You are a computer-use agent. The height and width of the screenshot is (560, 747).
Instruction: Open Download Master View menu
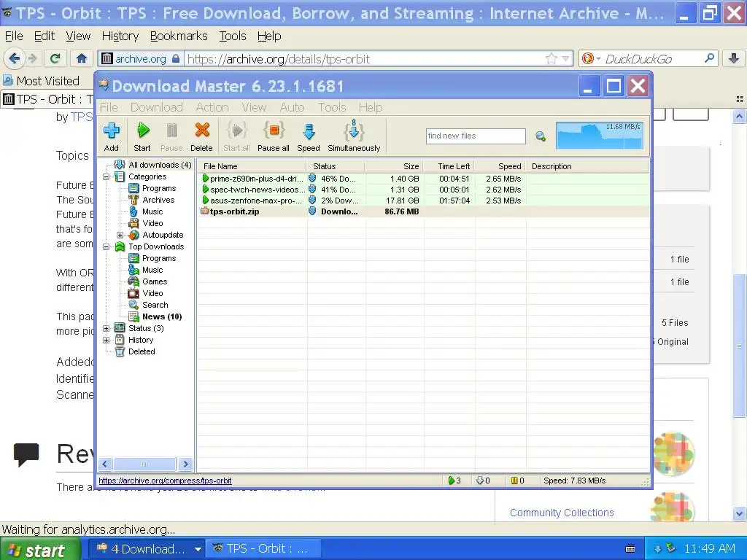[x=254, y=108]
